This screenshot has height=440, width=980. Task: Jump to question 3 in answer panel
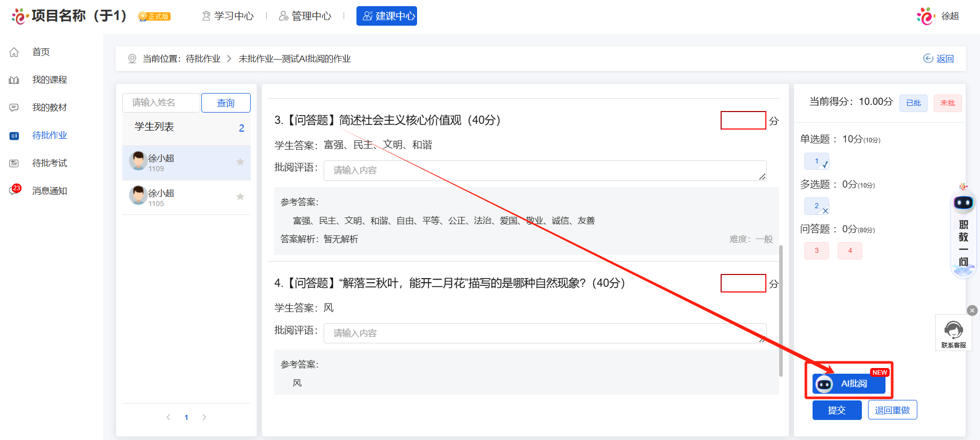(x=816, y=251)
